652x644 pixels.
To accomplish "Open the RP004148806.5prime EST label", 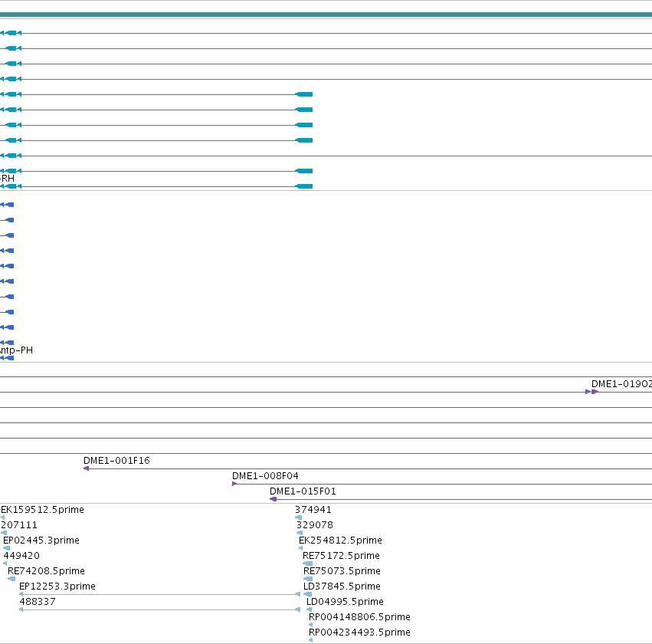I will [359, 617].
